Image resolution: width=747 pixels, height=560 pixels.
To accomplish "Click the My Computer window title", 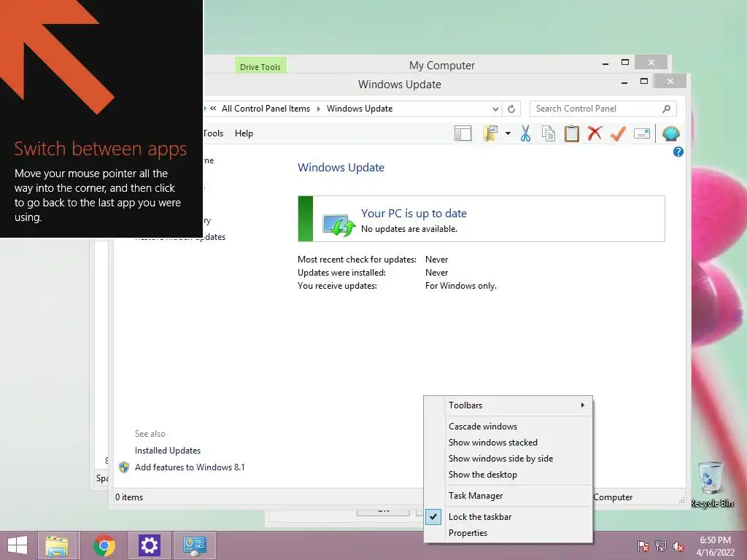I will 441,65.
